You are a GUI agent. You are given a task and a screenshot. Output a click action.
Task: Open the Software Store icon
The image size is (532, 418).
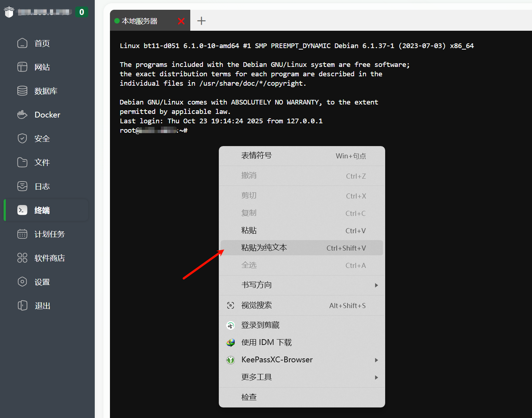click(x=22, y=258)
